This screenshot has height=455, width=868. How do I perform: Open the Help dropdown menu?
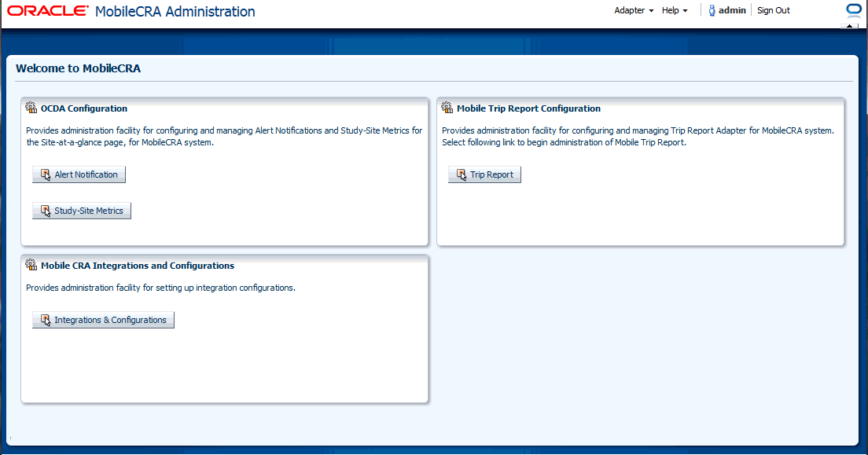675,10
